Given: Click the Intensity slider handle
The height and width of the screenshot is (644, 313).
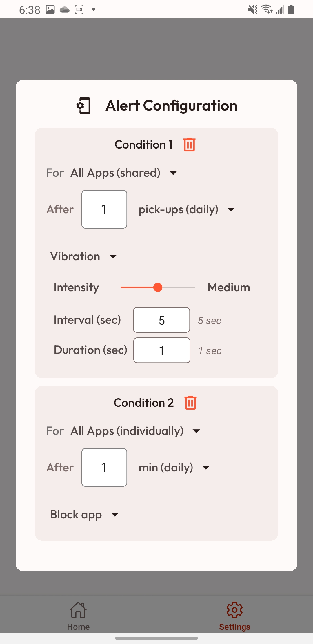Looking at the screenshot, I should tap(158, 287).
